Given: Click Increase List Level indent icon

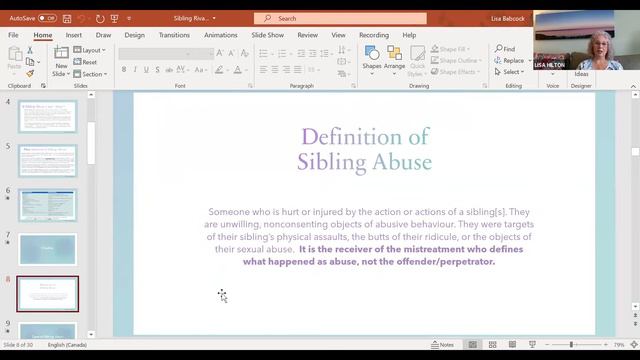Looking at the screenshot, I should 313,53.
